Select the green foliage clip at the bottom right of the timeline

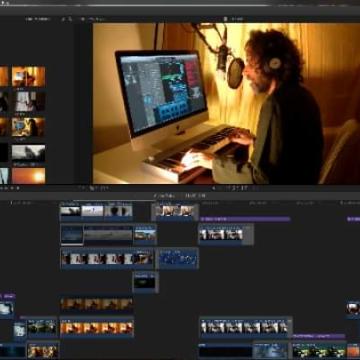tap(319, 351)
